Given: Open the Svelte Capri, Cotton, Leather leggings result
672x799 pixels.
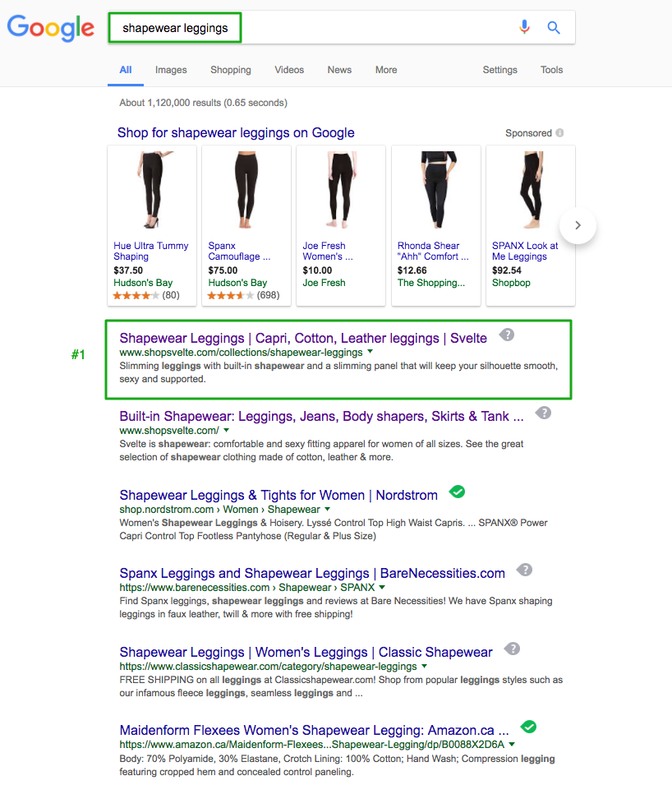Looking at the screenshot, I should [x=303, y=338].
